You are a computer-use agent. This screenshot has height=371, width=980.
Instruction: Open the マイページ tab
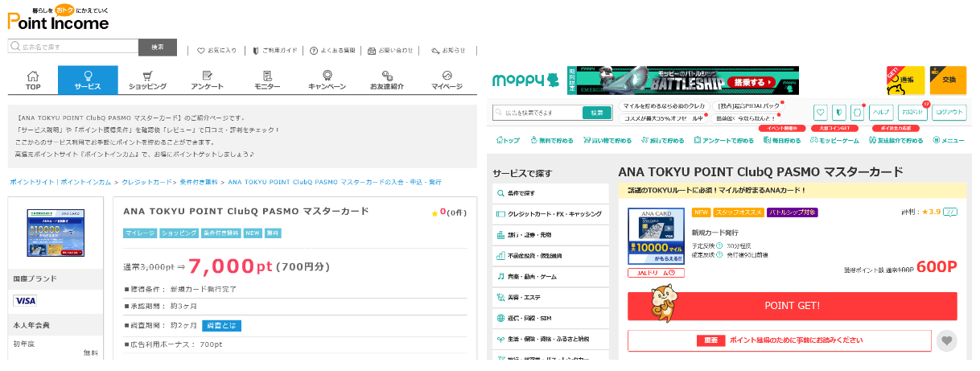click(x=447, y=80)
